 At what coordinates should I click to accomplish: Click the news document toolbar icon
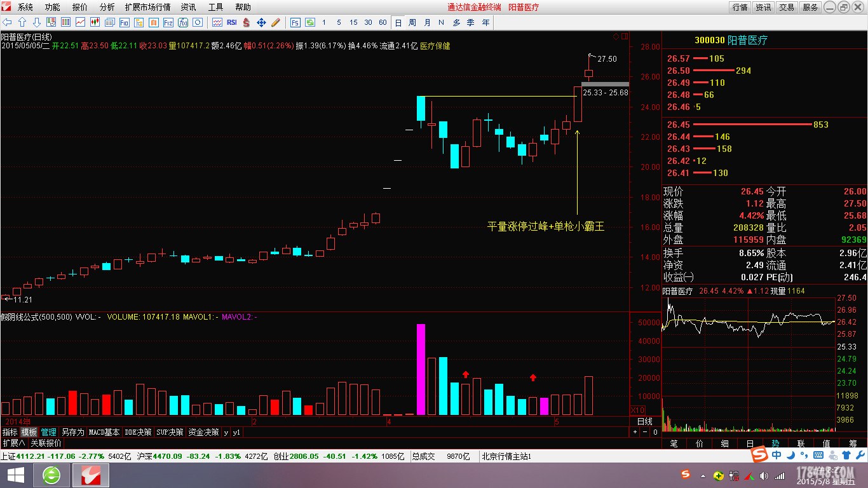coord(110,22)
